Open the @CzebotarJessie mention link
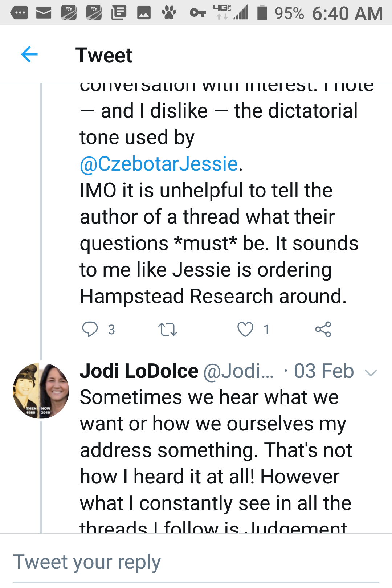392x588 pixels. pos(159,164)
